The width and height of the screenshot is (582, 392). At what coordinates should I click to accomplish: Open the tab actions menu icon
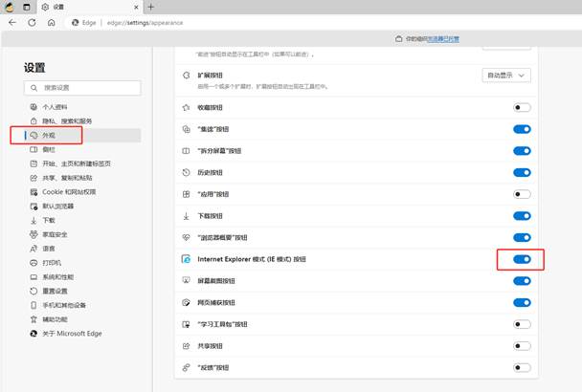click(26, 7)
